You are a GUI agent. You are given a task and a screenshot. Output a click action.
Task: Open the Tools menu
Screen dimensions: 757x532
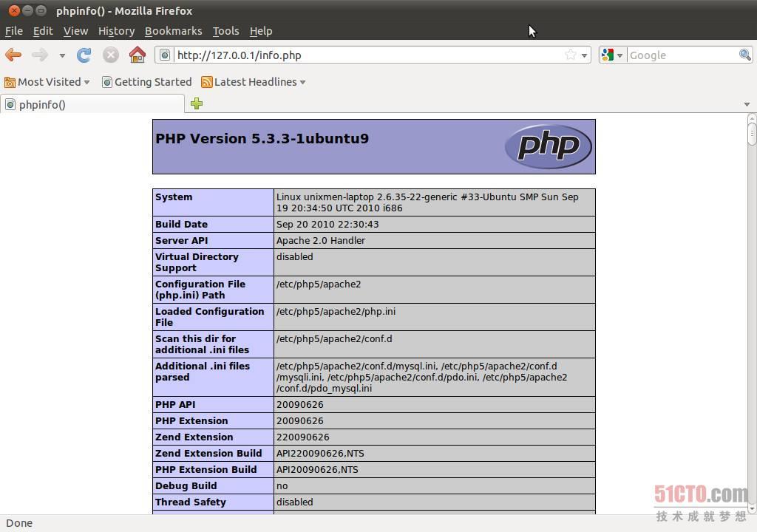point(226,31)
